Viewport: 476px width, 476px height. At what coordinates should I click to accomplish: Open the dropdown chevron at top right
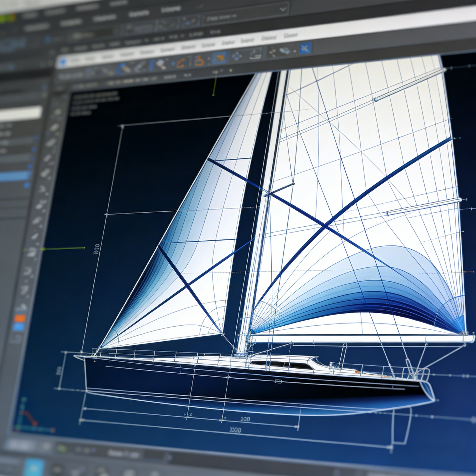[x=283, y=10]
